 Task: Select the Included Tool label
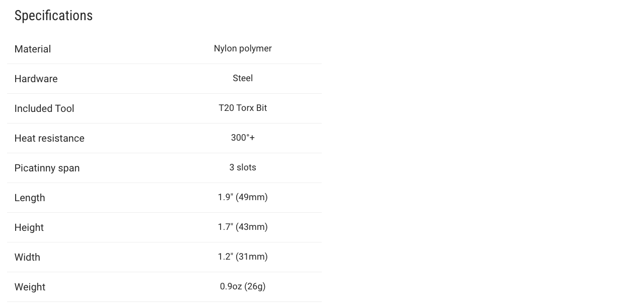pos(44,108)
